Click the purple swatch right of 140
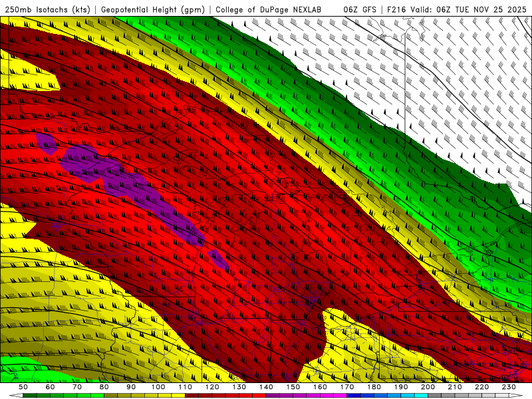Image resolution: width=532 pixels, height=399 pixels. tap(273, 396)
